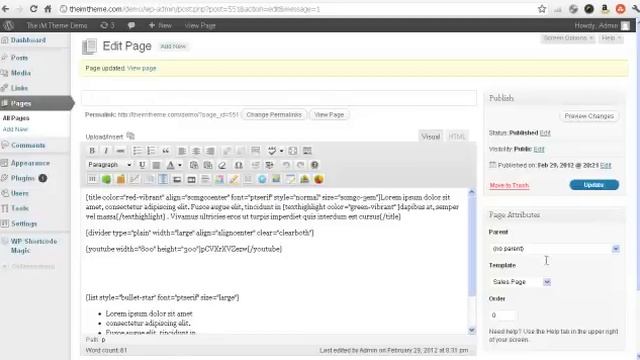The width and height of the screenshot is (640, 360).
Task: Paste as plain text
Action: 194,165
